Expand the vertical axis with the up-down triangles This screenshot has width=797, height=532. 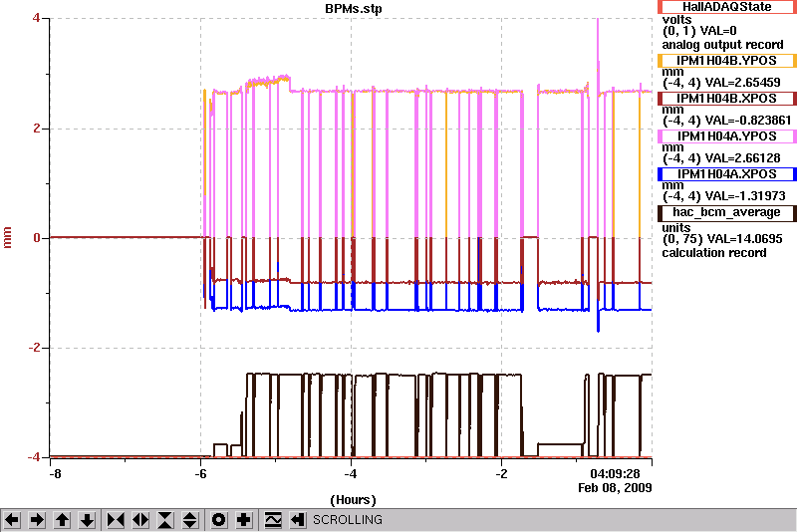tap(190, 520)
